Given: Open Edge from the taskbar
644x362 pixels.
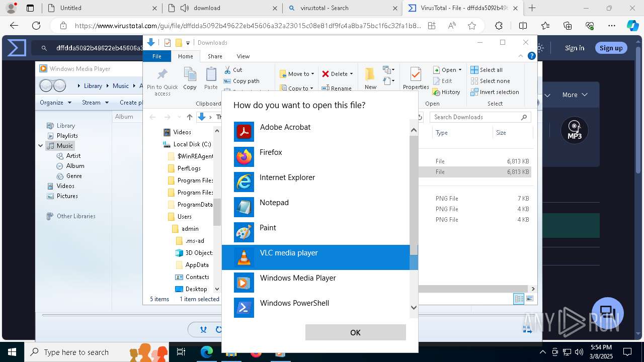Looking at the screenshot, I should 207,352.
